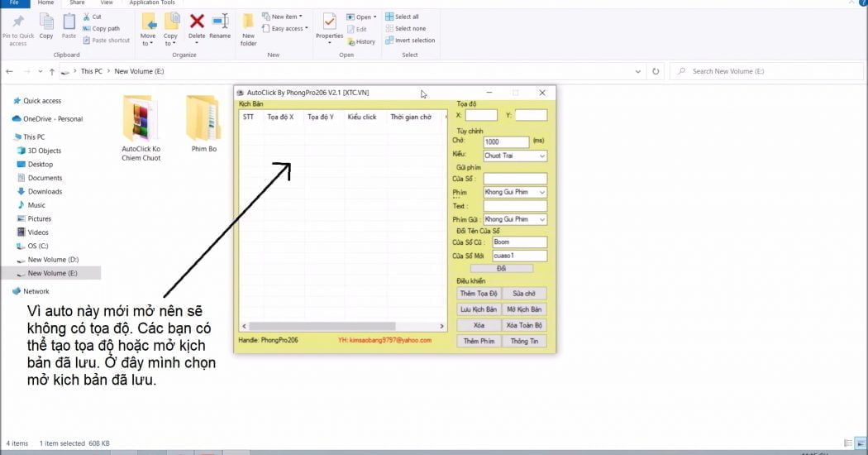Screen dimensions: 868x455
Task: Open the Phím Khong Gui Phim dropdown
Action: point(515,192)
